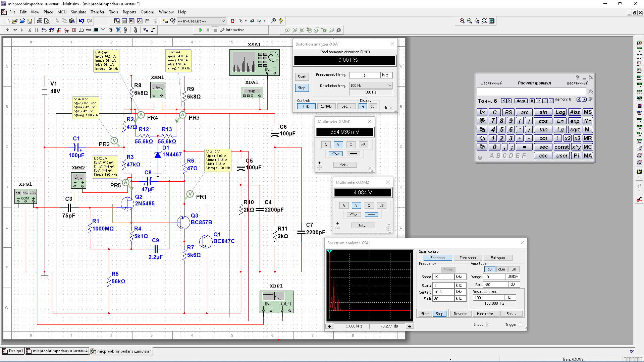Set Multimeter-XMM1 to ohmmeter mode

(351, 145)
